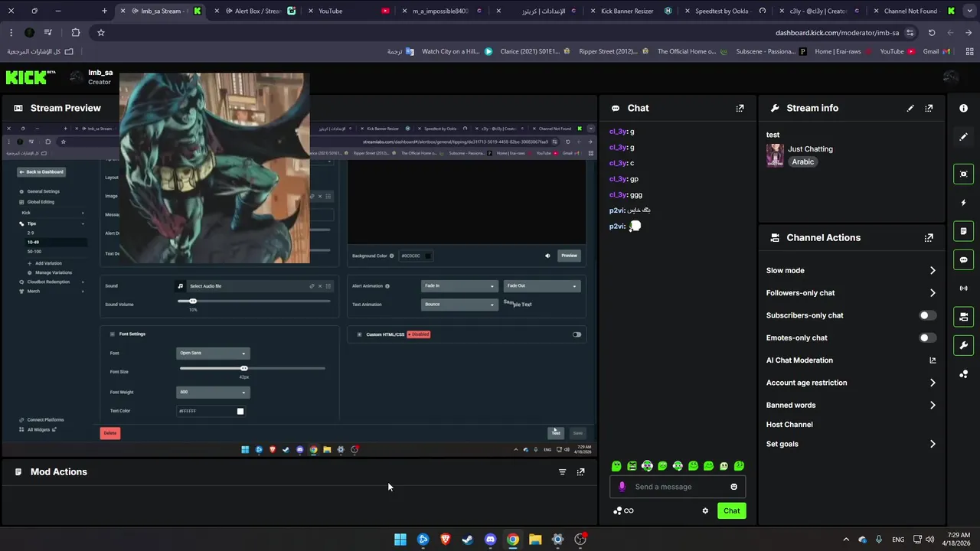Toggle Stream Preview widget in right sidebar
980x551 pixels.
pyautogui.click(x=963, y=174)
